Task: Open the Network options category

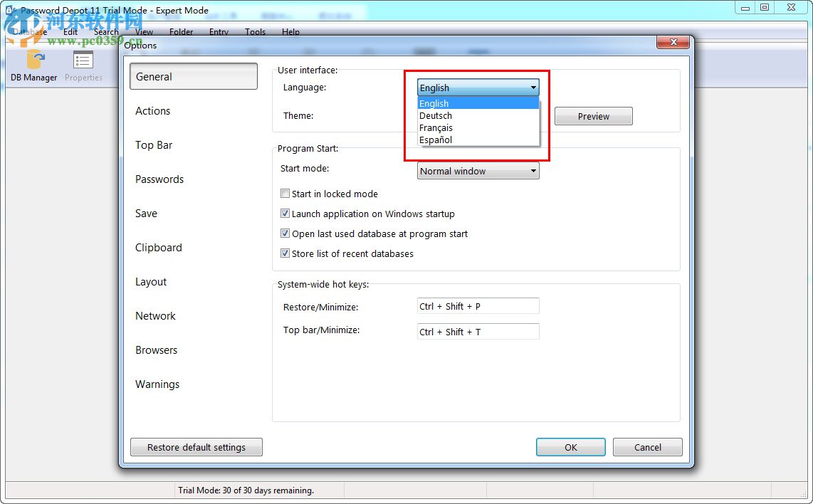Action: click(155, 316)
